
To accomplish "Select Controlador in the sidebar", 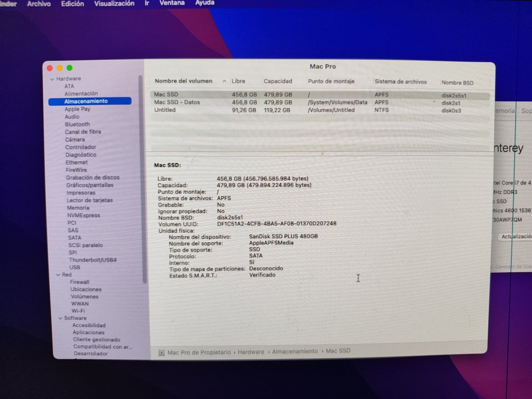I will tap(81, 147).
